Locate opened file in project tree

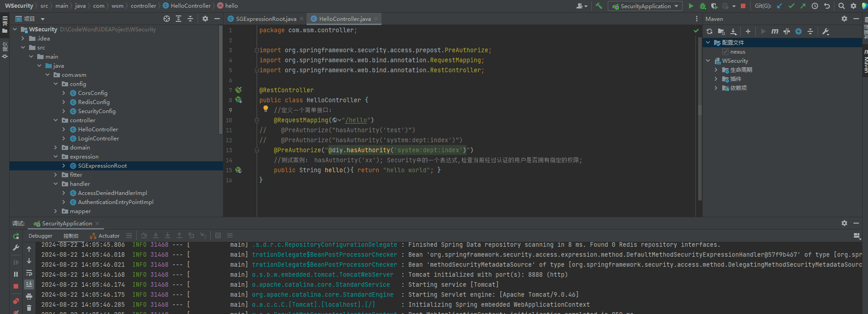point(167,19)
